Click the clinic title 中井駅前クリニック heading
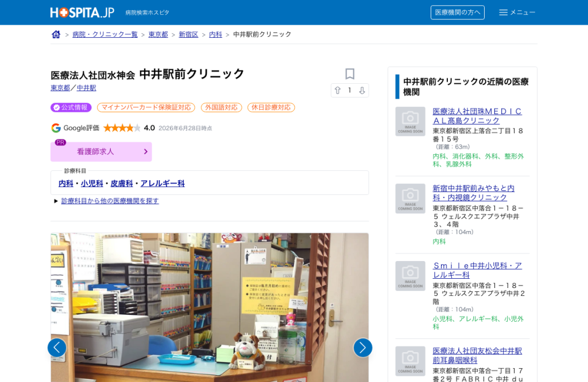Screen dimensions: 588x382 [x=192, y=74]
